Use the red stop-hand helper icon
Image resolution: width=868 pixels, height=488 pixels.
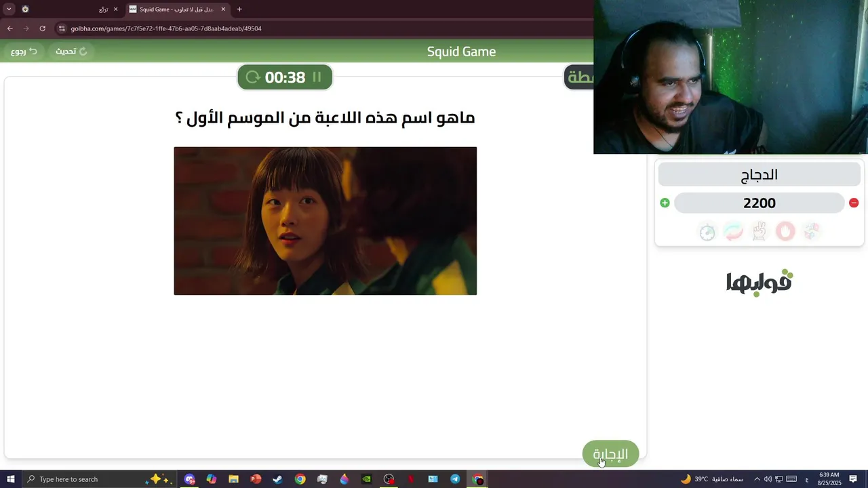point(785,232)
